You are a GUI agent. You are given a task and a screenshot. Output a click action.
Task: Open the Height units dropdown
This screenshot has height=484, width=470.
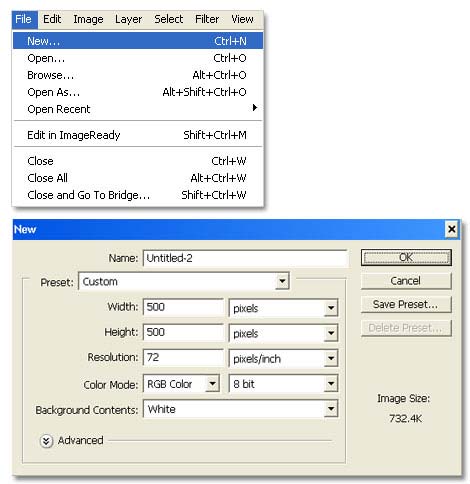pyautogui.click(x=283, y=333)
